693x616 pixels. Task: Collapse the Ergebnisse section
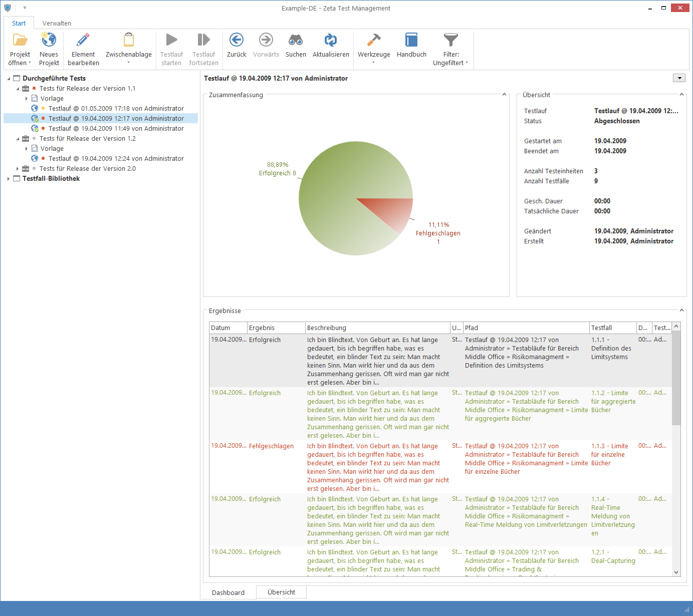pos(681,311)
